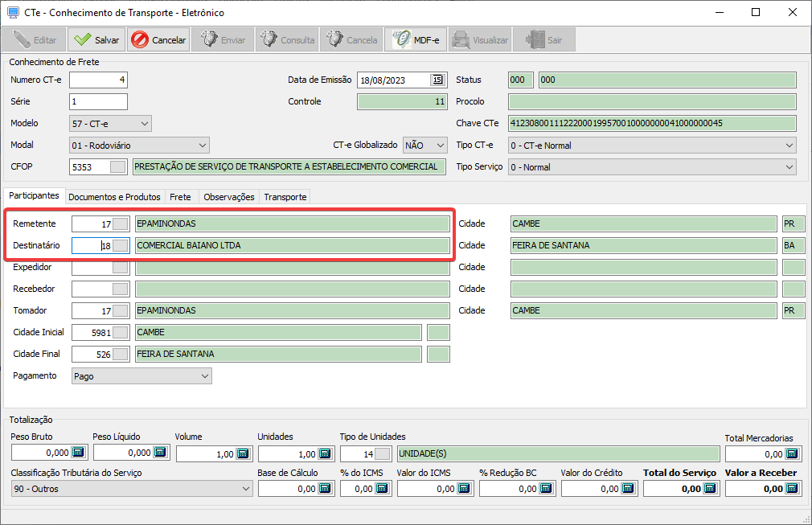Screen dimensions: 812x525
Task: Open calculator for Peso Bruto
Action: pyautogui.click(x=78, y=453)
